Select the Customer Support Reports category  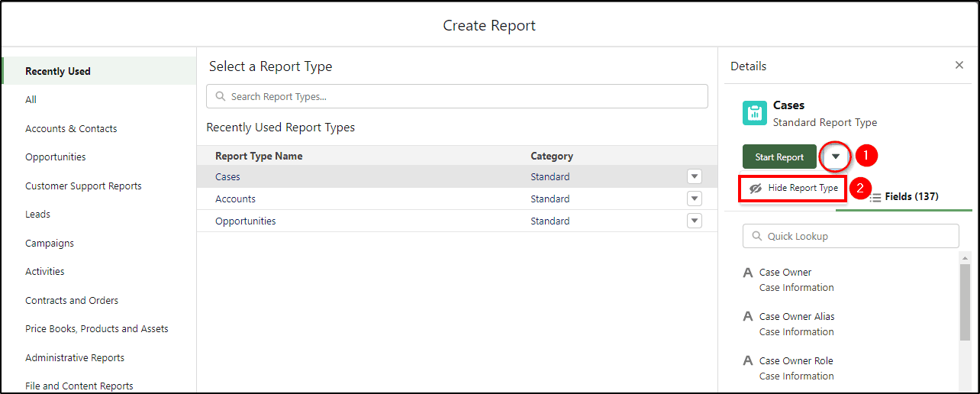pyautogui.click(x=83, y=186)
